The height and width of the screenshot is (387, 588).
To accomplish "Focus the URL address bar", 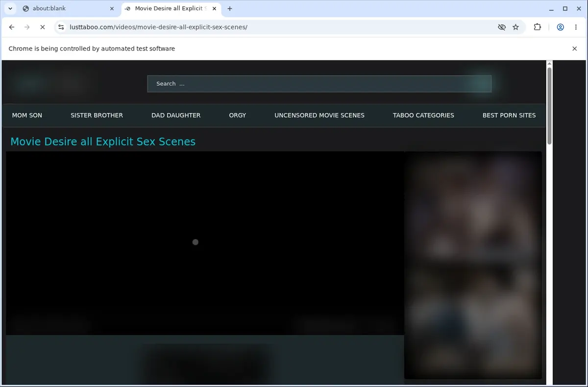I will [x=279, y=27].
